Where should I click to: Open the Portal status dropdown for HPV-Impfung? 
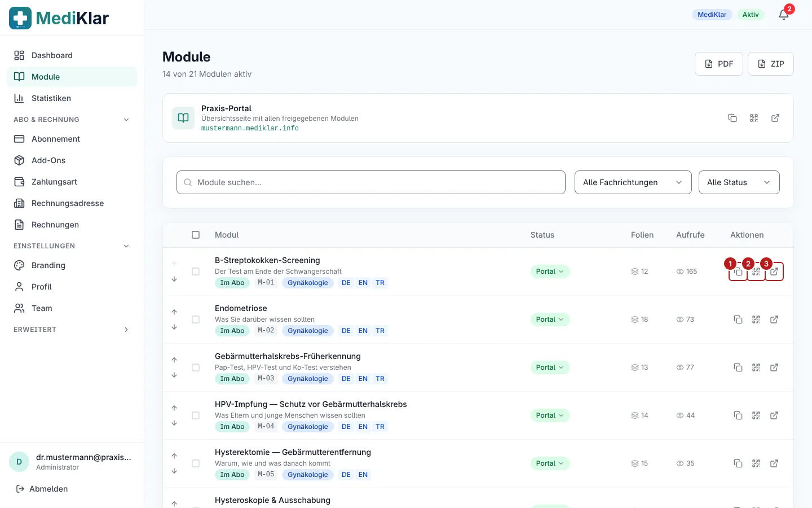tap(550, 415)
